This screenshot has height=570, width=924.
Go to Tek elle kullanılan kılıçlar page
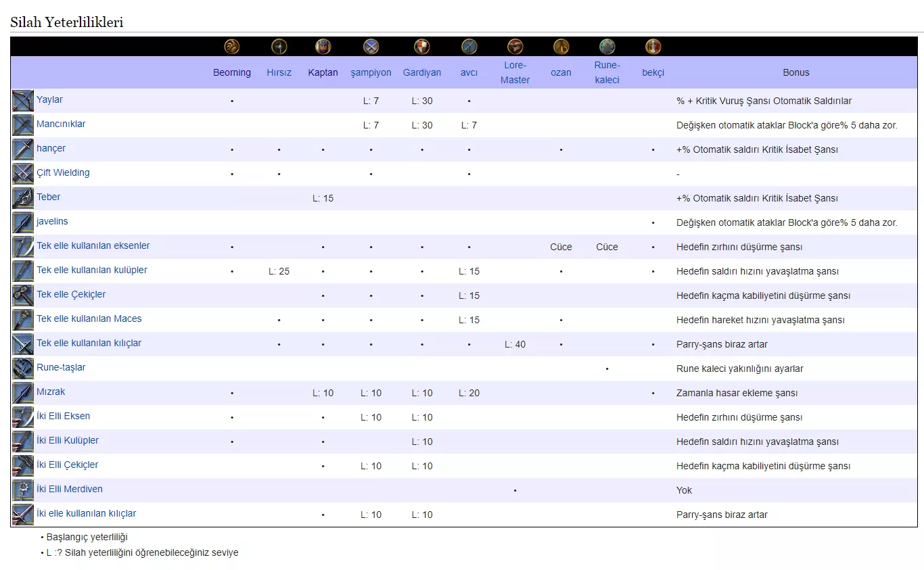[89, 343]
